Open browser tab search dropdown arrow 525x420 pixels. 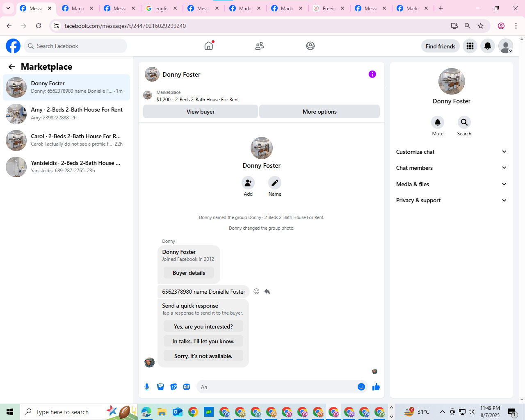8,8
